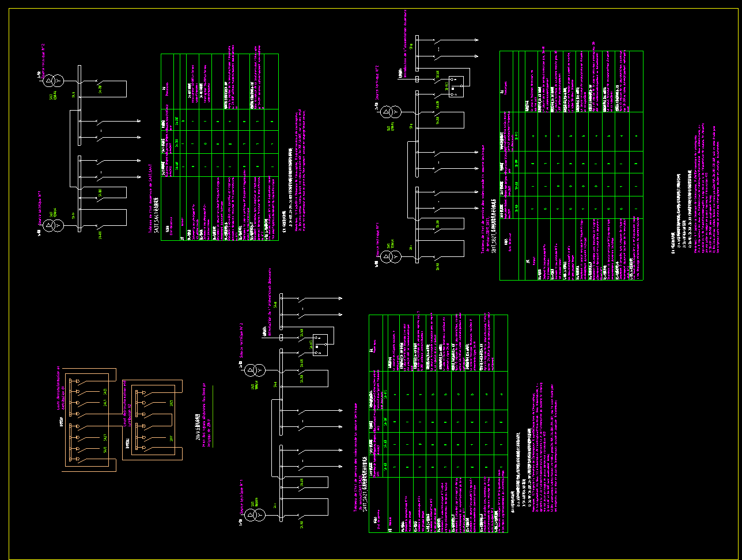Select Source technique N°2 transformer in SA3T,SA4T diagram
This screenshot has width=742, height=560.
click(53, 80)
